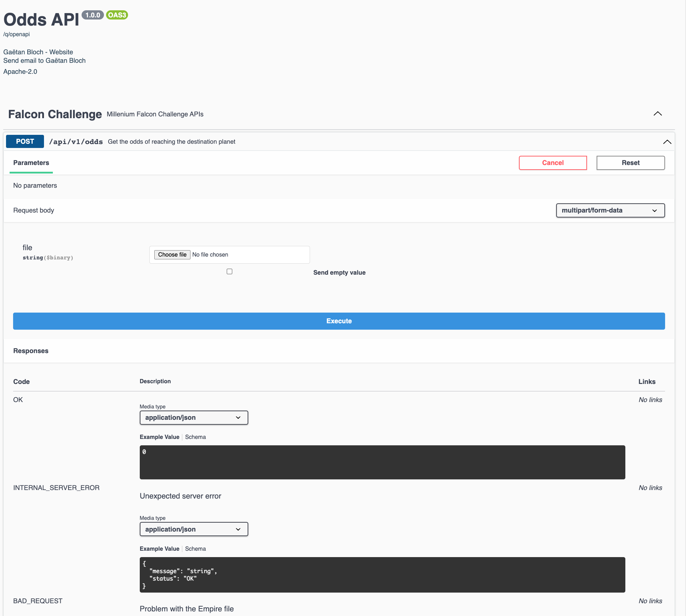Click the blue Execute button
Viewport: 686px width, 616px height.
point(339,321)
